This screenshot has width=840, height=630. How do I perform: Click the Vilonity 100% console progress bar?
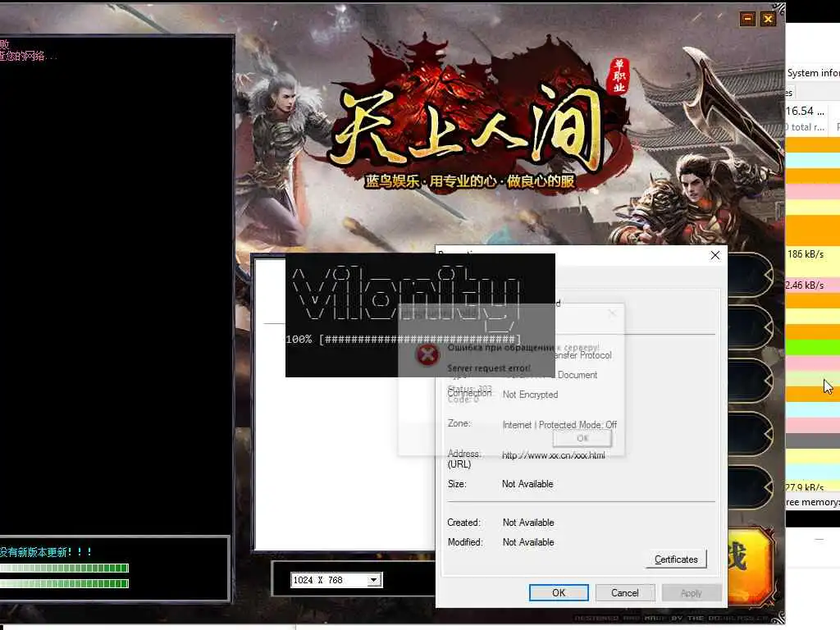(420, 340)
